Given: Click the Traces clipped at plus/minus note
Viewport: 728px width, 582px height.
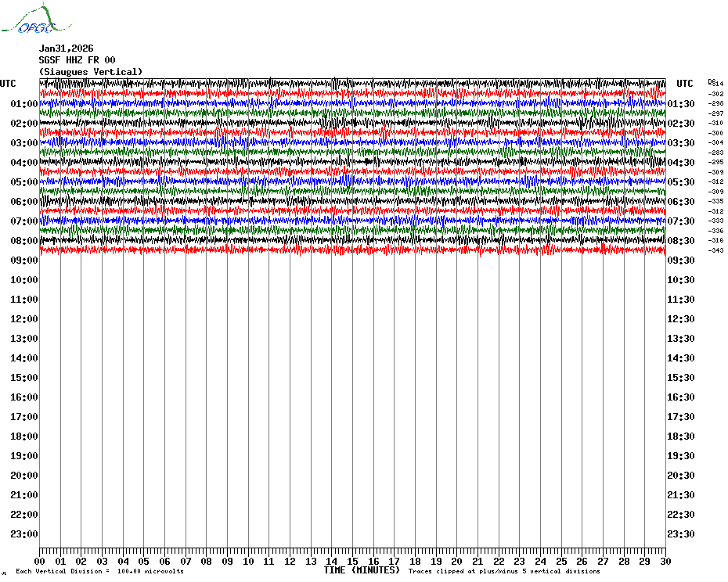Looking at the screenshot, I should tap(504, 571).
